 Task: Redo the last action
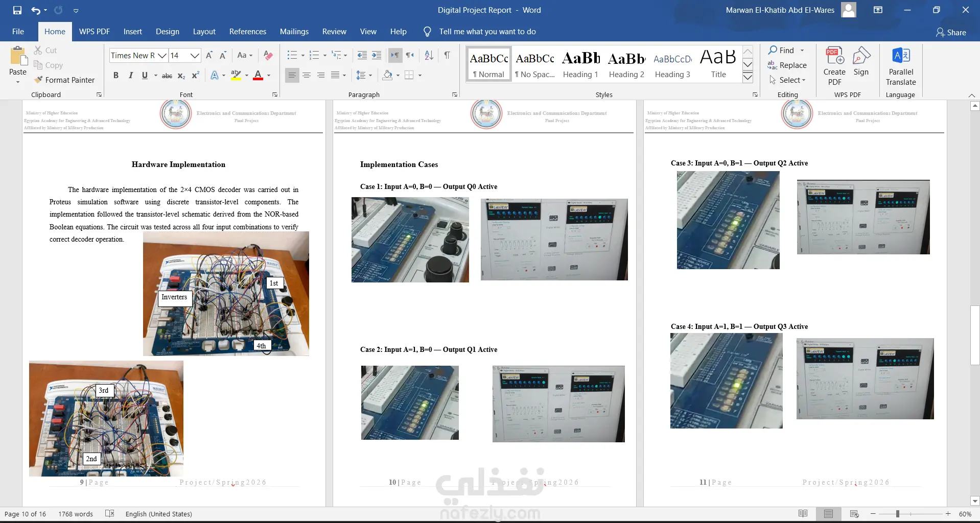[x=58, y=10]
